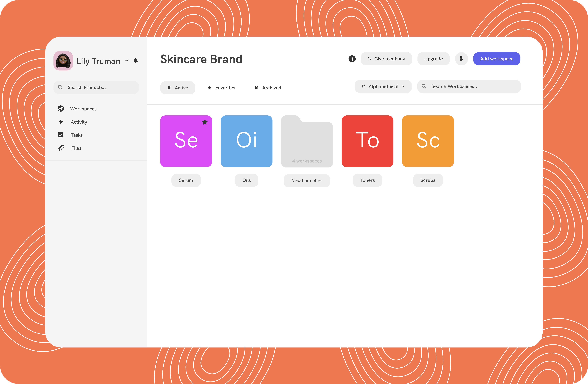588x384 pixels.
Task: Click the Give feedback button
Action: click(x=386, y=59)
